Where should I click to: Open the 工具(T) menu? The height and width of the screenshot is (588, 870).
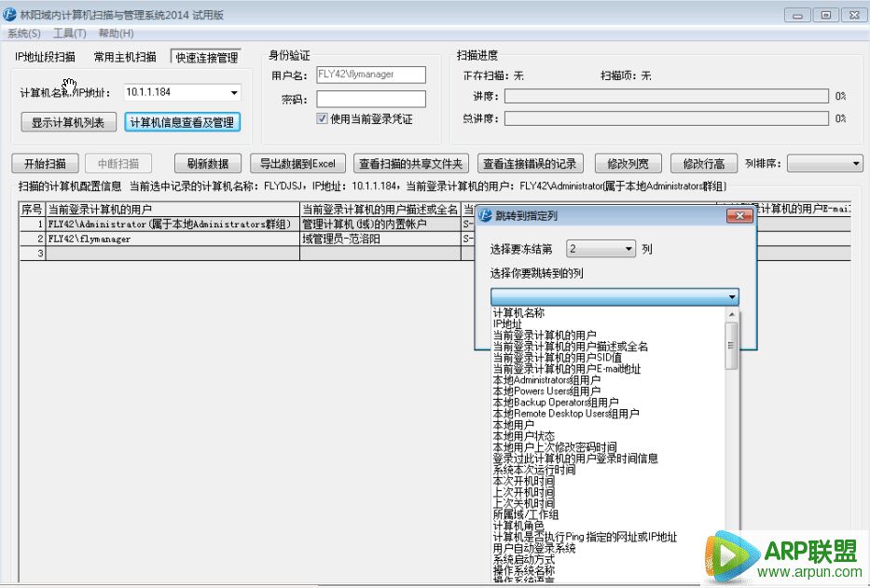69,34
